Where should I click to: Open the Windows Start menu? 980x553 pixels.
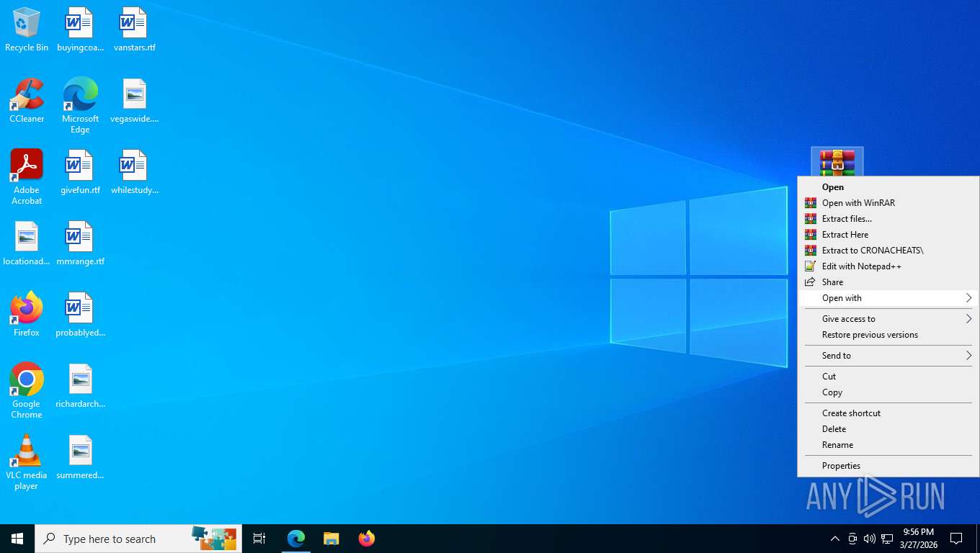[17, 539]
